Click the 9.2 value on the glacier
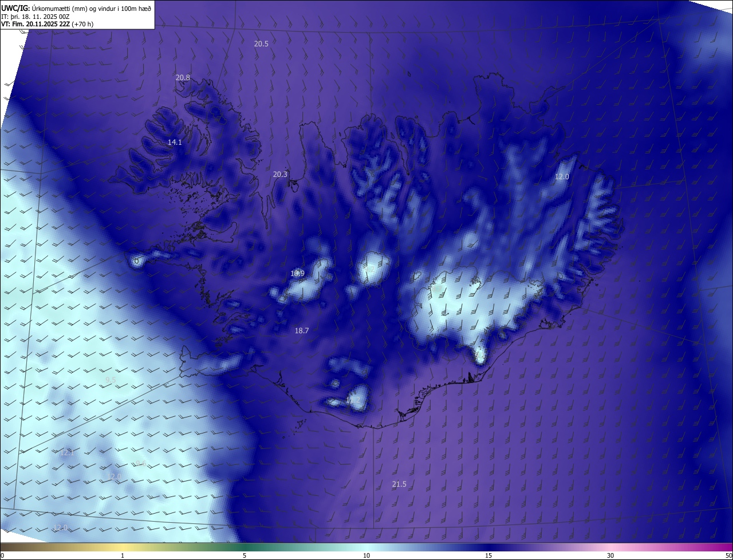This screenshot has height=560, width=733. [370, 269]
